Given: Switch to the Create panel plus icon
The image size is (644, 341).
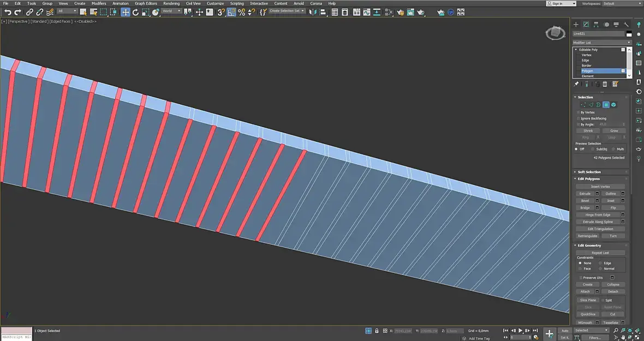Looking at the screenshot, I should click(576, 25).
